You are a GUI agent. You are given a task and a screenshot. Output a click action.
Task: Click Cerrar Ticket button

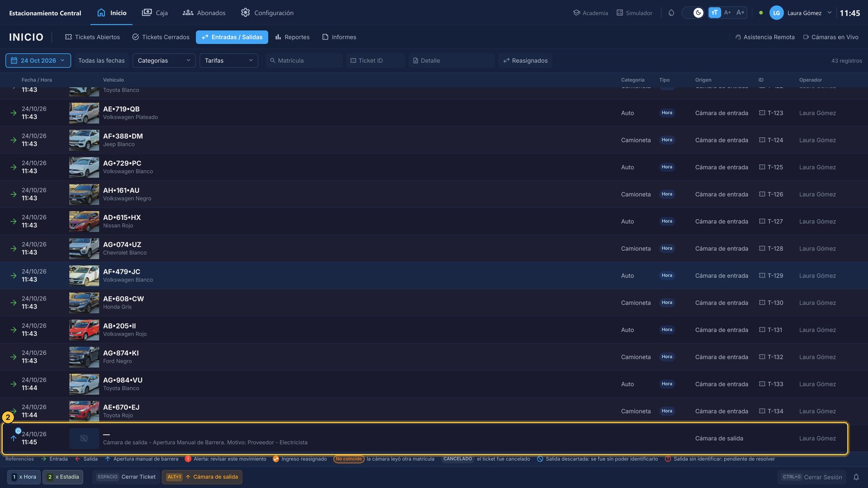(126, 477)
